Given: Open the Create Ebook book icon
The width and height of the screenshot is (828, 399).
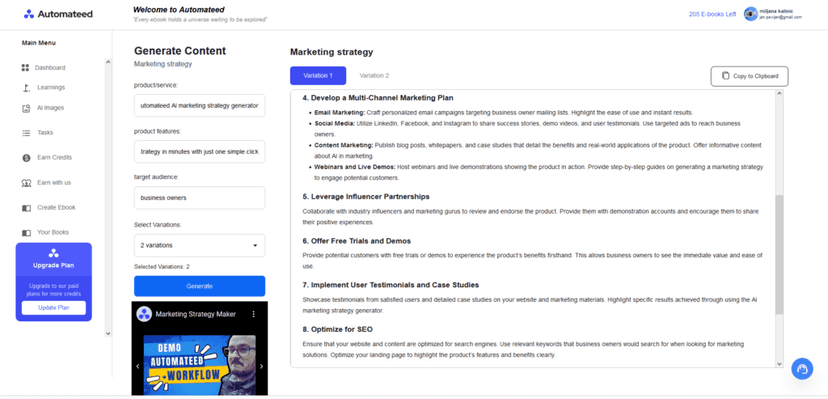Looking at the screenshot, I should pyautogui.click(x=26, y=208).
